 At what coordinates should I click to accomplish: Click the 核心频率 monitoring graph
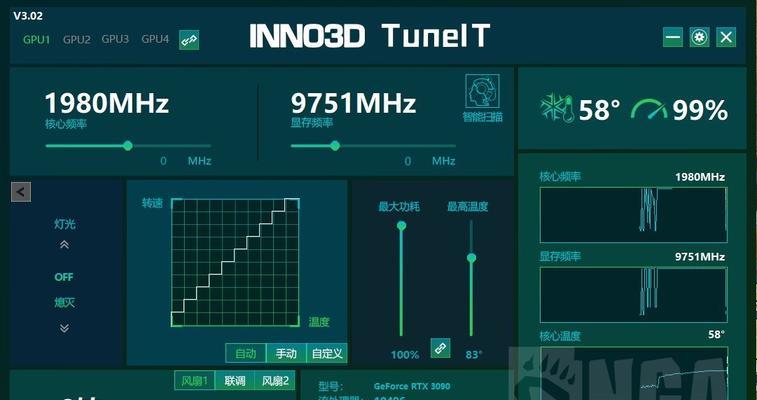(633, 215)
